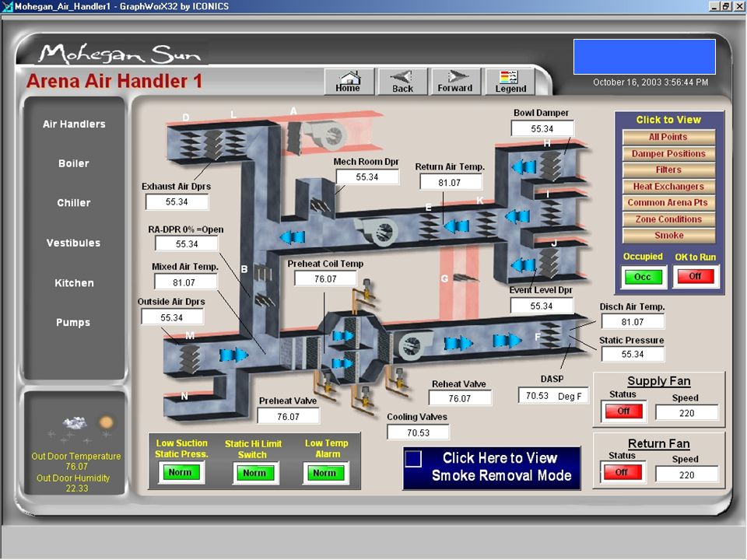Click Here to View Smoke Removal Mode
Screen dimensions: 747x560
[492, 468]
